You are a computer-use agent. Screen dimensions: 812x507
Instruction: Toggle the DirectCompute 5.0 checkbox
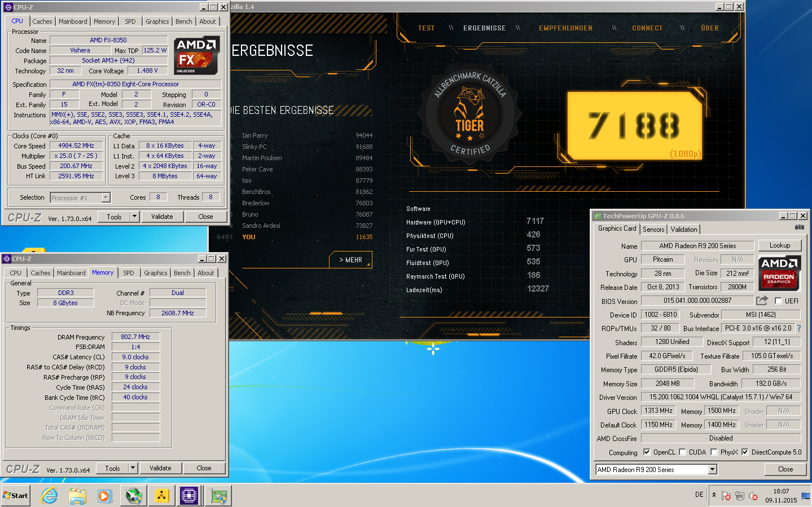coord(745,452)
